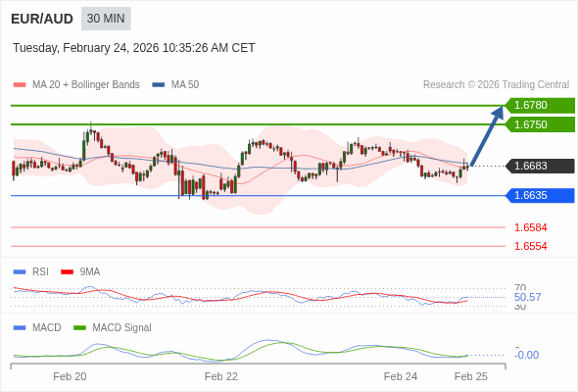Click the 1.6584 red support value
Image resolution: width=578 pixels, height=392 pixels.
530,227
